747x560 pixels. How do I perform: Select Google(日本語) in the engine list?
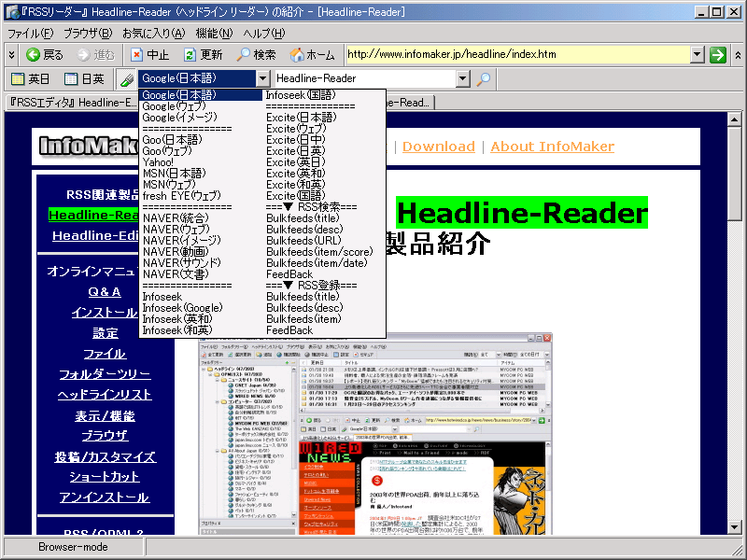(201, 95)
